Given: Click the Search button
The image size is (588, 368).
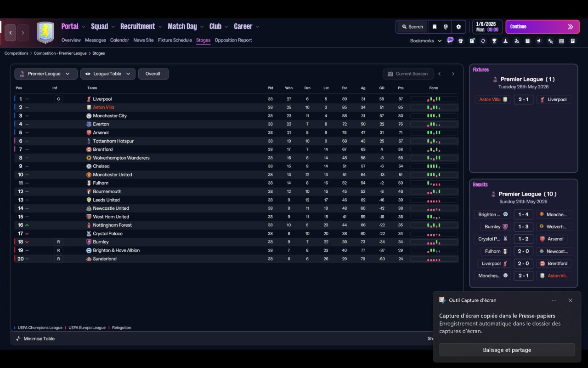Looking at the screenshot, I should (412, 27).
